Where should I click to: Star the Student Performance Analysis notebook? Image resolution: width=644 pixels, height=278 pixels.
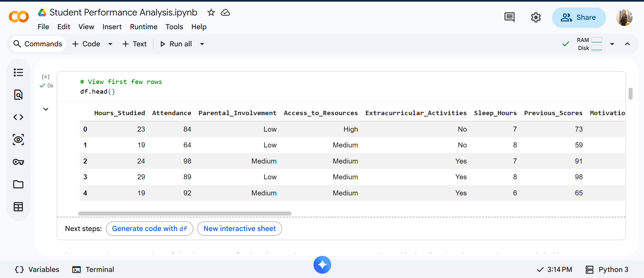[x=211, y=13]
